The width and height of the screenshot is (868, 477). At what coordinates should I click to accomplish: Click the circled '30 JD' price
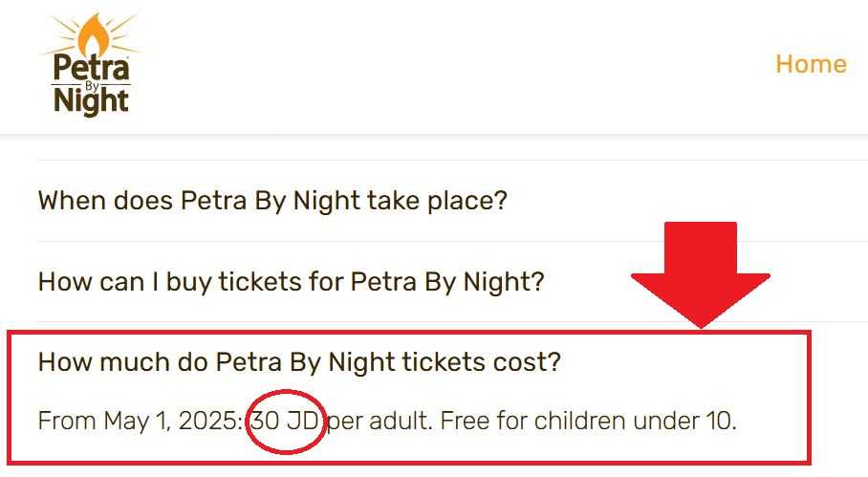[x=286, y=422]
